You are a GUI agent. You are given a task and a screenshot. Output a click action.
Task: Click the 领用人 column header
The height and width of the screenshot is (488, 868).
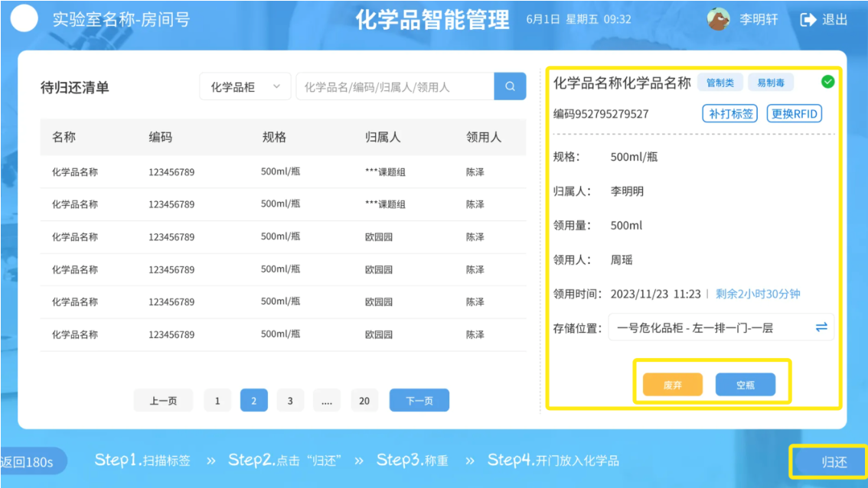click(x=484, y=137)
